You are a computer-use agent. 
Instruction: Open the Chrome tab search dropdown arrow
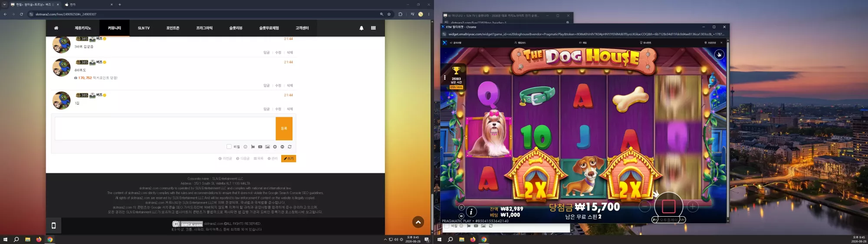point(4,4)
